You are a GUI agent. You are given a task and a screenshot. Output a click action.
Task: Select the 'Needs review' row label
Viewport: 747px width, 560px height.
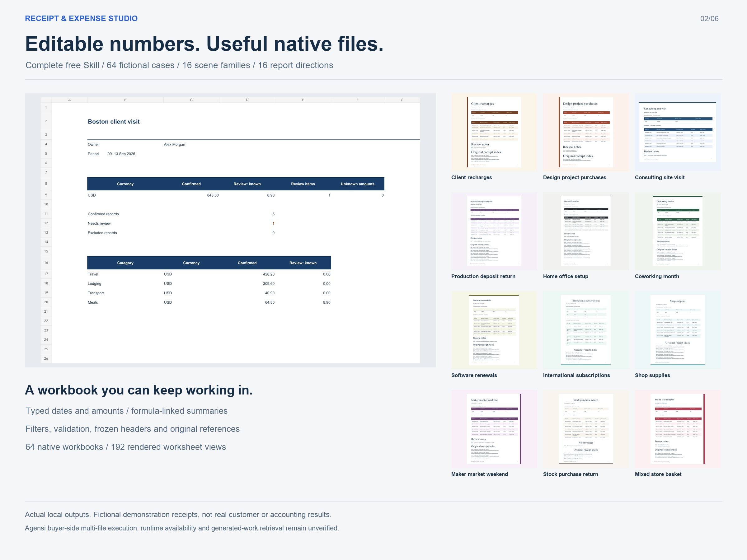(99, 223)
